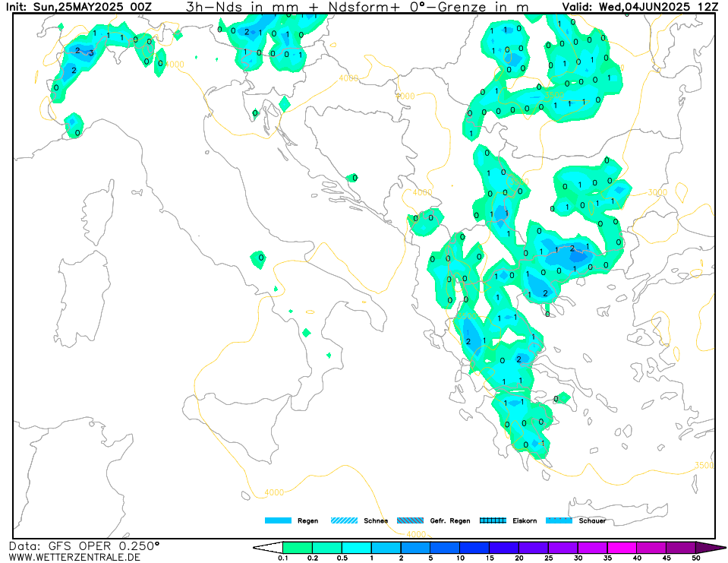Click the 'Schauer' legend label
Screen dimensions: 728x563
pyautogui.click(x=592, y=520)
